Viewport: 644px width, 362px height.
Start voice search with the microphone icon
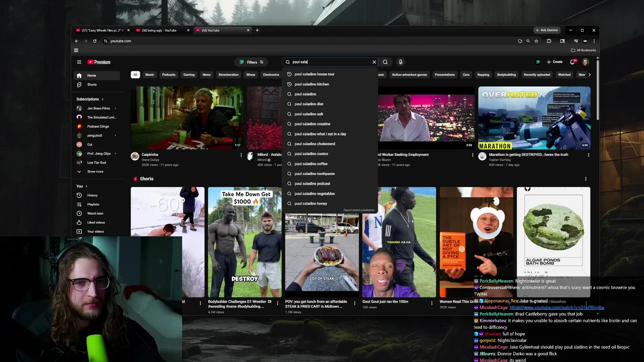point(400,62)
